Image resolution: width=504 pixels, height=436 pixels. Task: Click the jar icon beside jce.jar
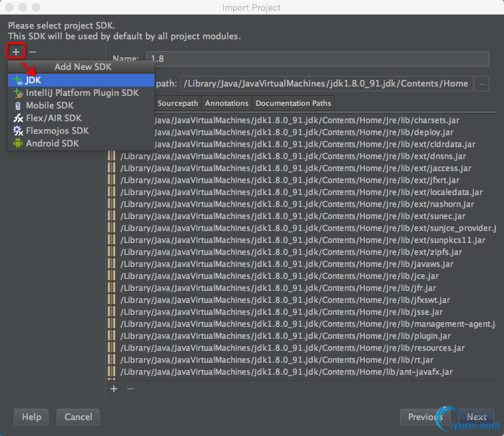coord(112,276)
